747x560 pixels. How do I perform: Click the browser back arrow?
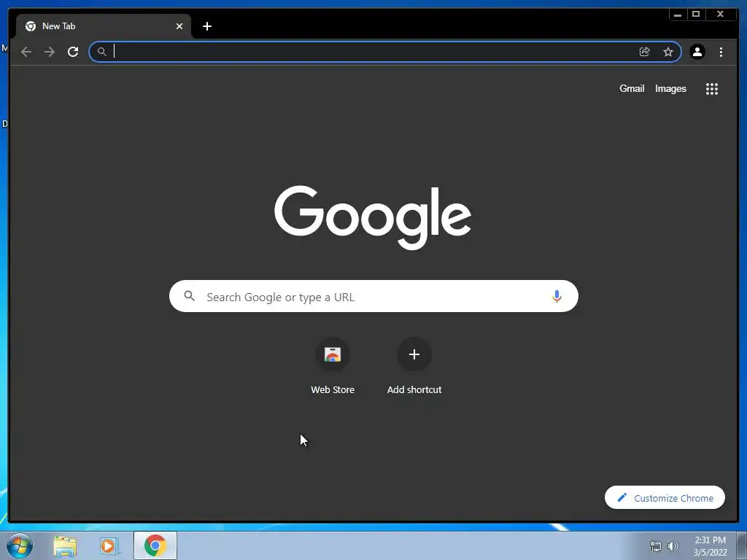[x=26, y=52]
